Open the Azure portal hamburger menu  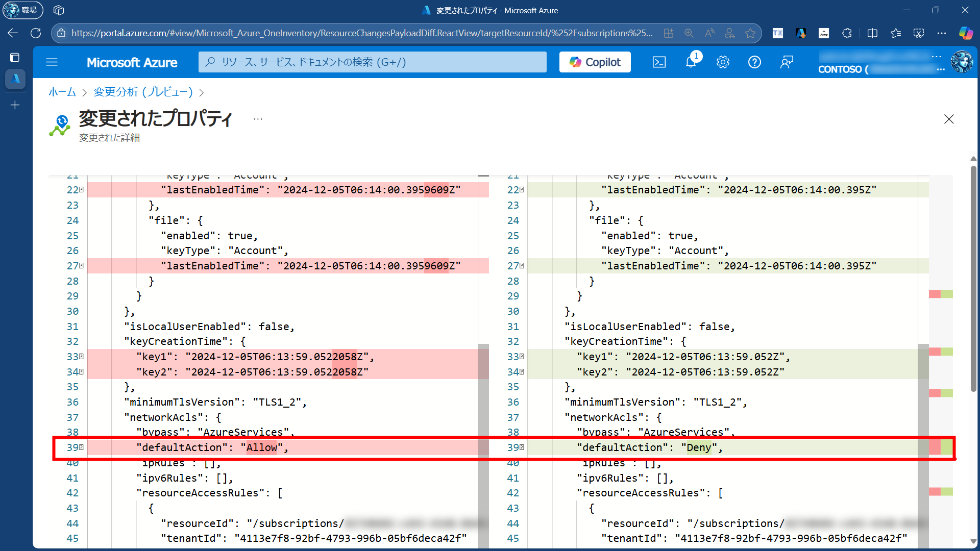pyautogui.click(x=52, y=62)
